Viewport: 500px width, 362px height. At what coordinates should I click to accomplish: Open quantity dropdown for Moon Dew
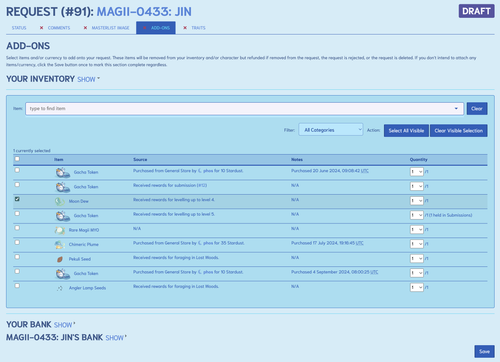(x=417, y=201)
